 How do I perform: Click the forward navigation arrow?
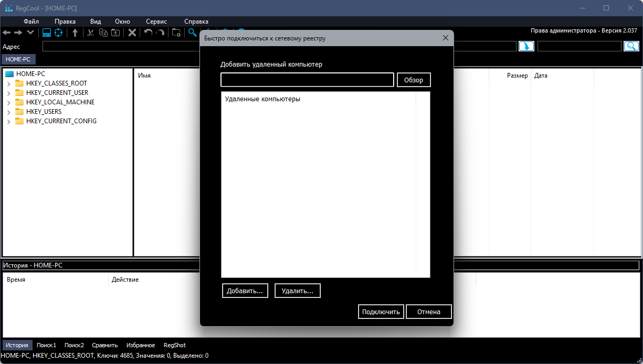[18, 33]
